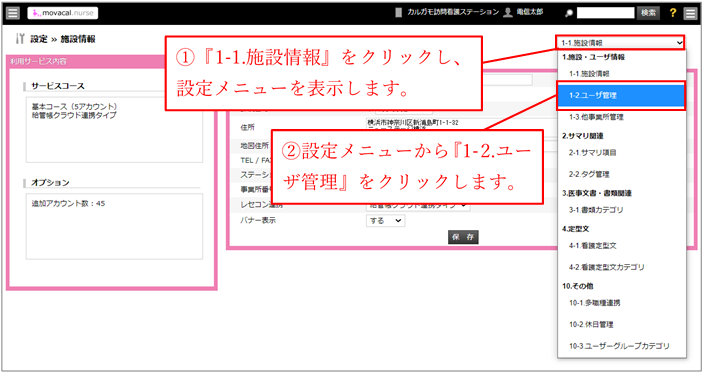Click the 設定 » 施設情報 breadcrumb
This screenshot has height=374, width=702.
point(63,39)
